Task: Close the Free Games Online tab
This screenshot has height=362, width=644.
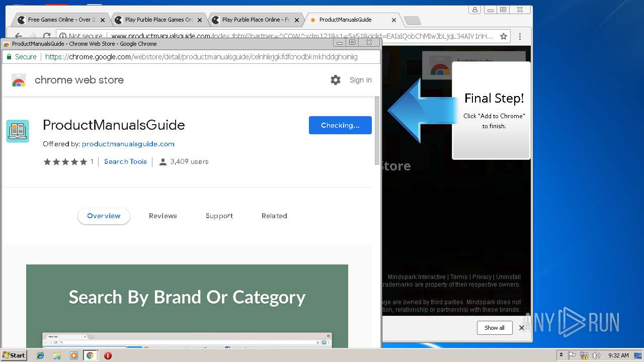Action: tap(103, 20)
